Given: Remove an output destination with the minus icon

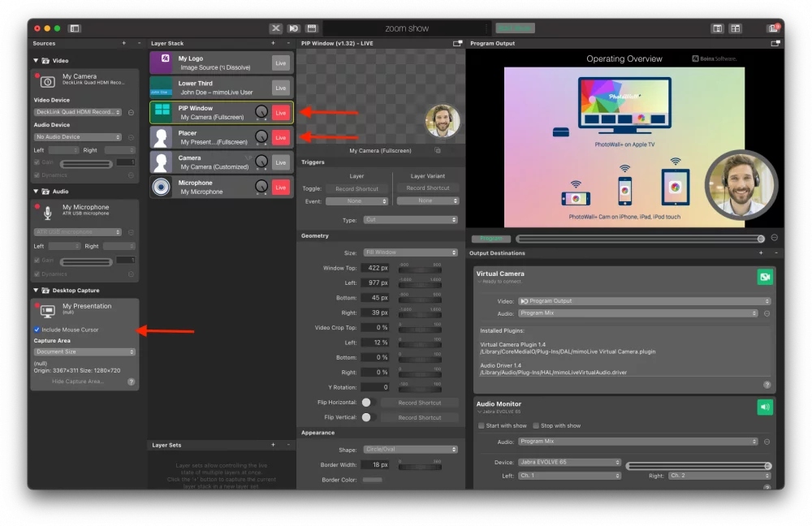Looking at the screenshot, I should coord(775,252).
